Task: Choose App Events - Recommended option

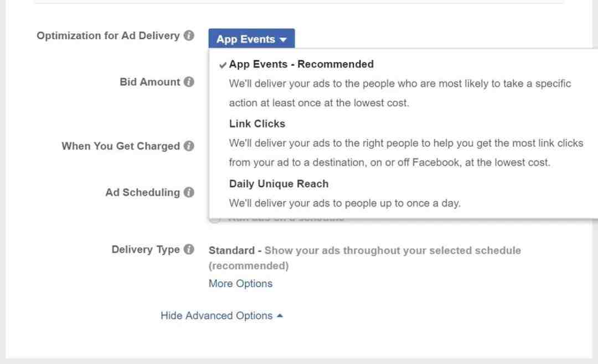Action: coord(301,64)
